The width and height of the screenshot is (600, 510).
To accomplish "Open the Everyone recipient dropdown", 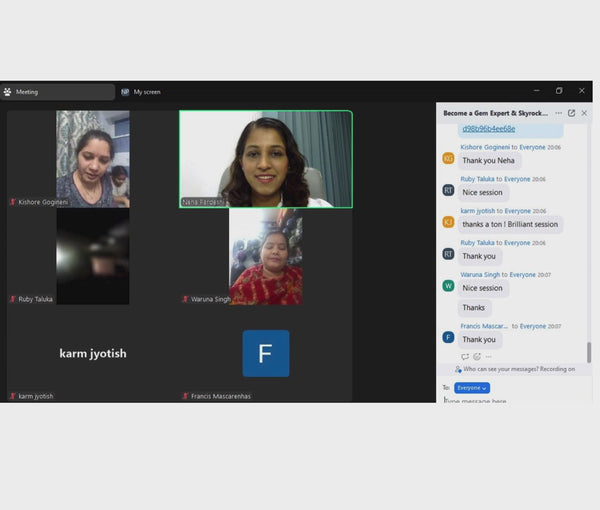I will 472,388.
